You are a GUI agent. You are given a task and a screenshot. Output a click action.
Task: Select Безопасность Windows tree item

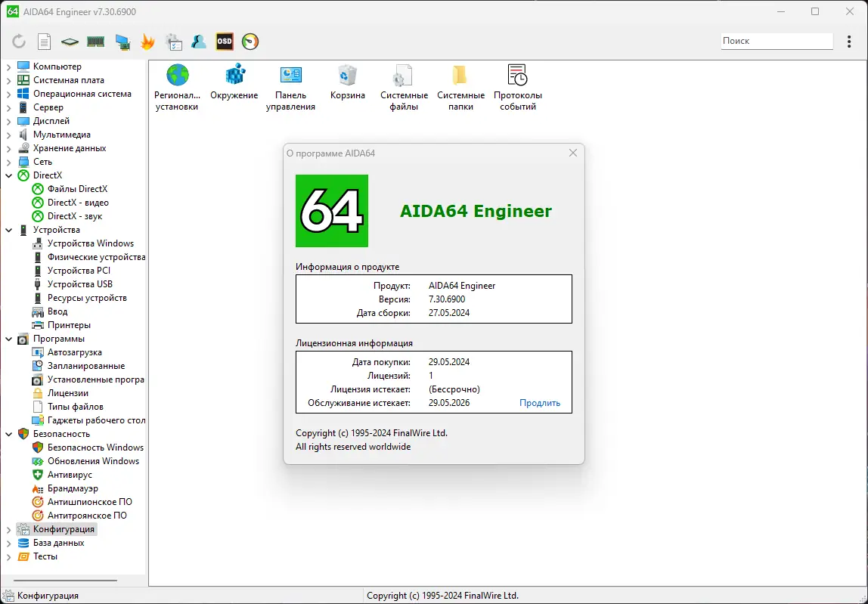click(x=95, y=448)
